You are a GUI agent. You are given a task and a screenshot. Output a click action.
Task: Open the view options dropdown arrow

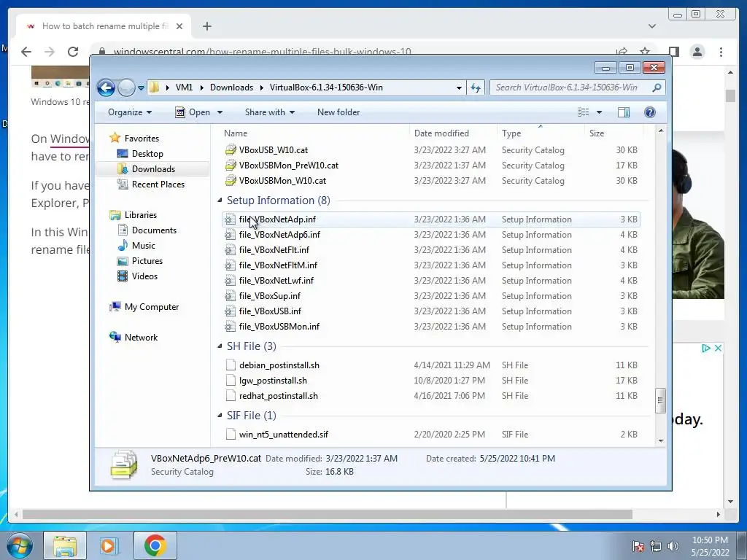pos(599,112)
